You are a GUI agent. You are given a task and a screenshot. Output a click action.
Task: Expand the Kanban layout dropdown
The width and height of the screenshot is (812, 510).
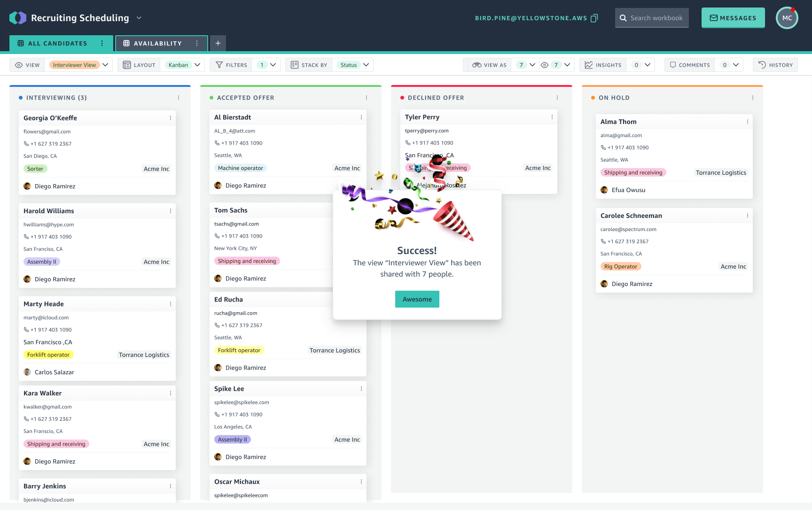182,65
